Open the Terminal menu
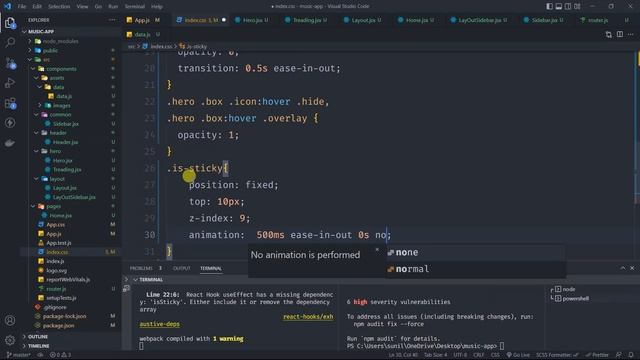Screen dimensions: 640x360 (x=135, y=7)
